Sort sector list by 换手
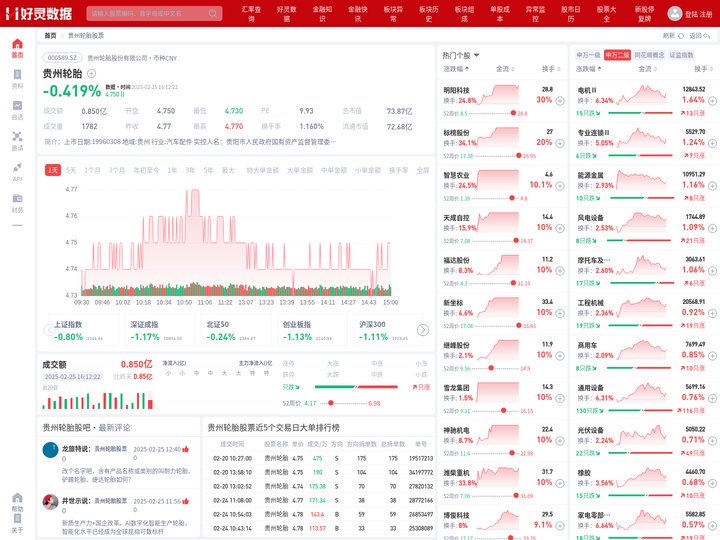 click(x=703, y=69)
